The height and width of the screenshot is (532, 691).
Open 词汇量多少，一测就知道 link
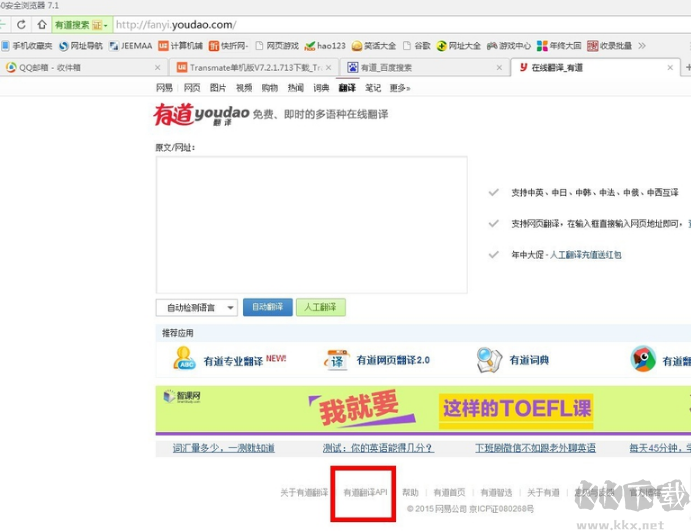224,448
